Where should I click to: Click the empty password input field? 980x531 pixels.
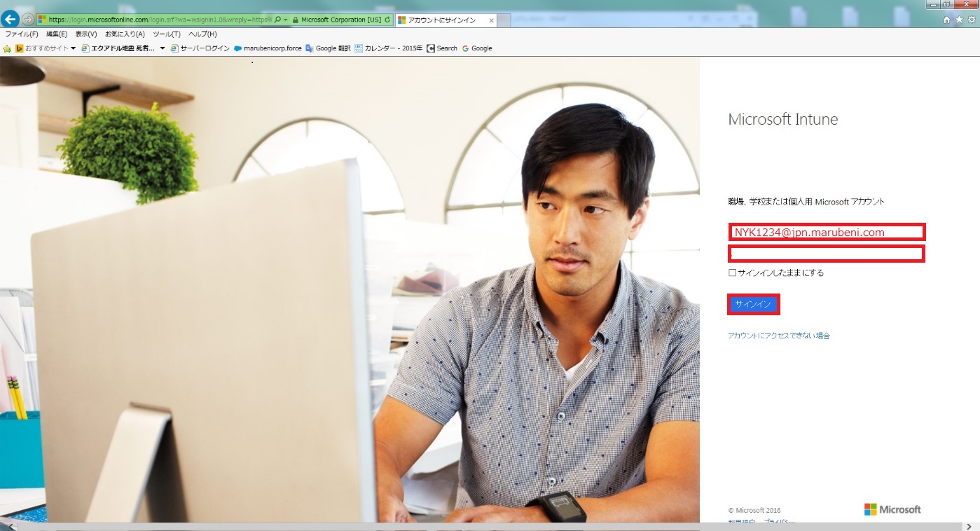tap(827, 254)
